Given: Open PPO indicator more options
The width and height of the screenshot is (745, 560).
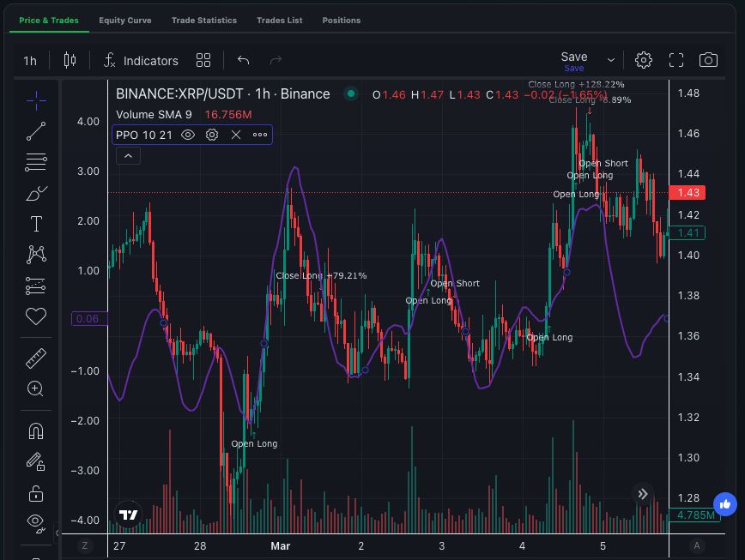Looking at the screenshot, I should point(260,135).
